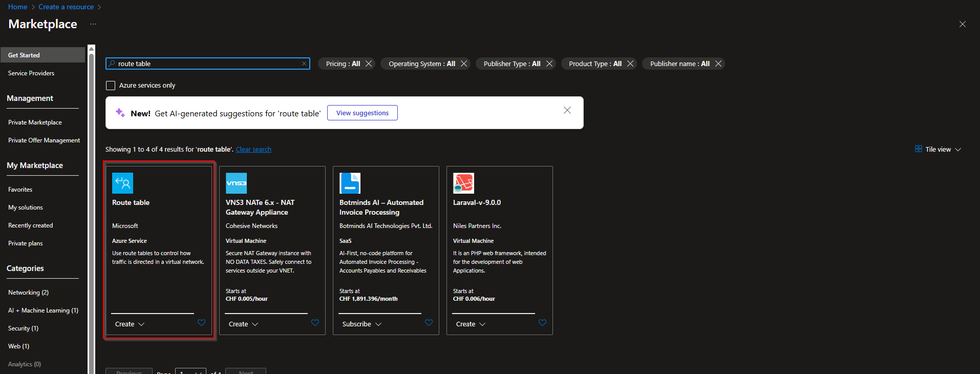Open the Route table card title
Screen dimensions: 980x374
131,202
